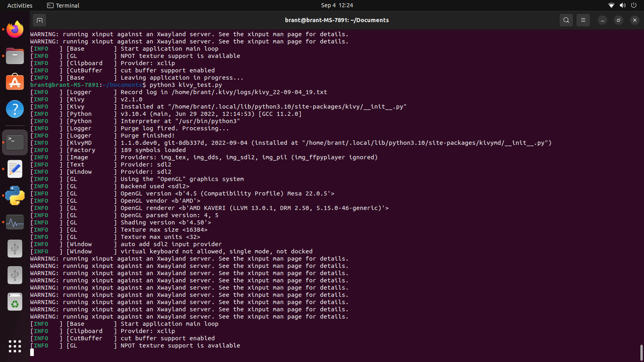This screenshot has width=644, height=362.
Task: Show the Applications grid
Action: pyautogui.click(x=14, y=346)
